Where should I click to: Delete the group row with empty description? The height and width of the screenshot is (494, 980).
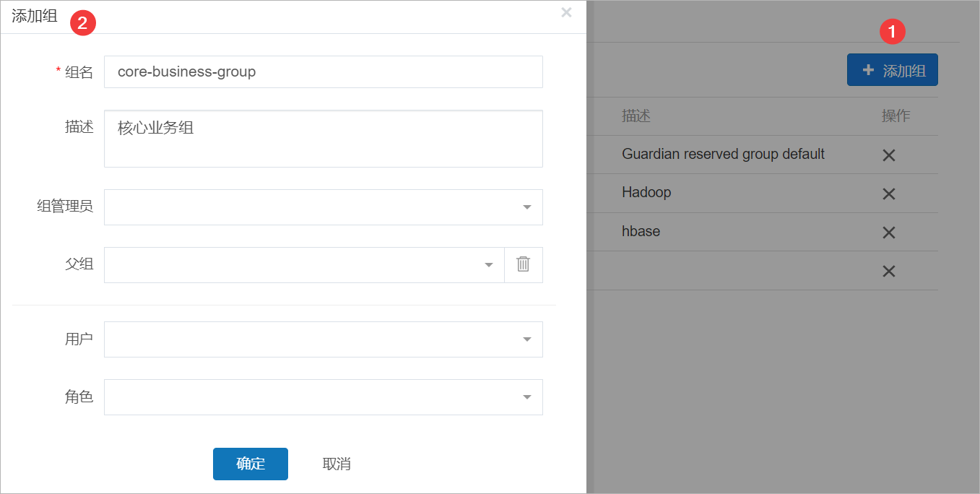click(x=889, y=271)
